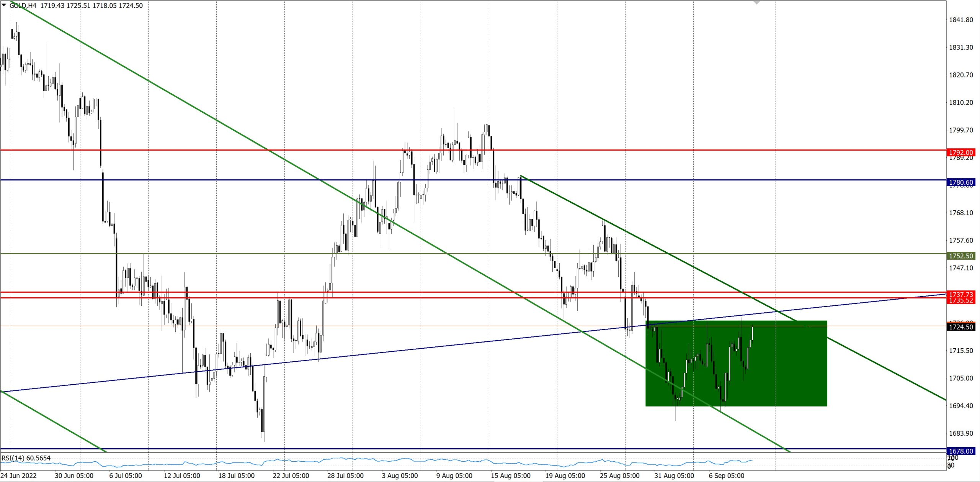The image size is (980, 482).
Task: Click the 1810.20 price scale value
Action: tap(960, 103)
